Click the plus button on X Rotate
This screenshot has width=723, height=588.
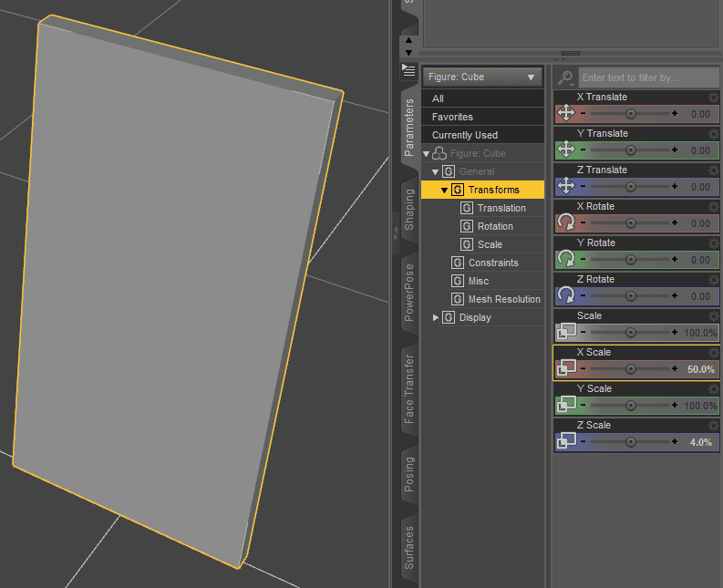pos(675,223)
